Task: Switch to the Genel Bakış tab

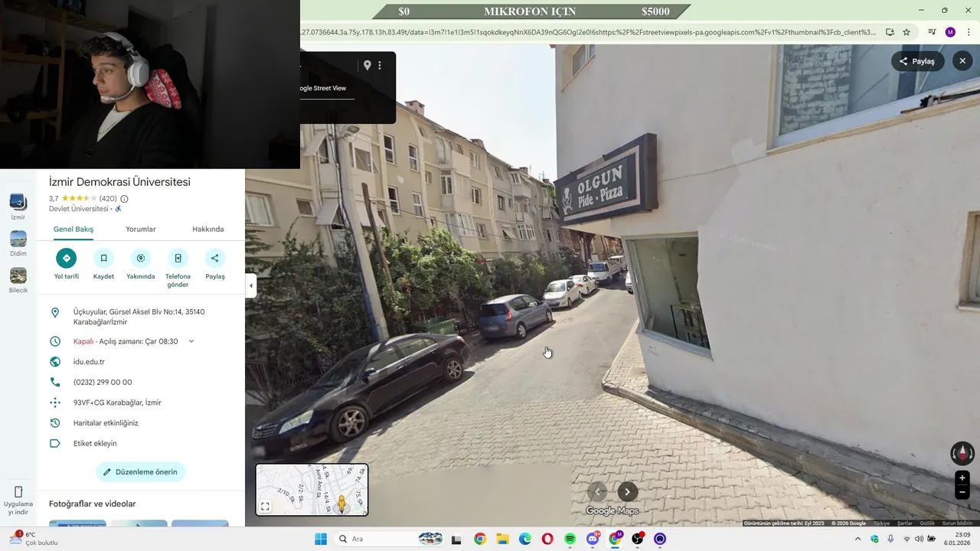Action: [x=73, y=229]
